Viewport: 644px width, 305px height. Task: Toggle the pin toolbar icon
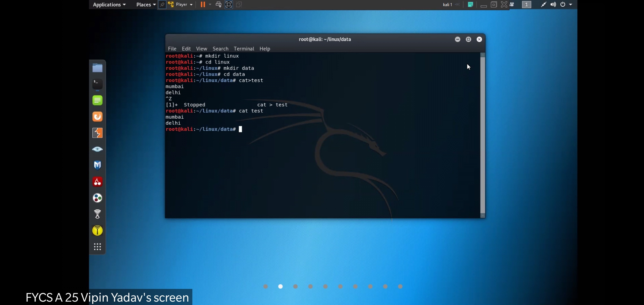(x=162, y=5)
